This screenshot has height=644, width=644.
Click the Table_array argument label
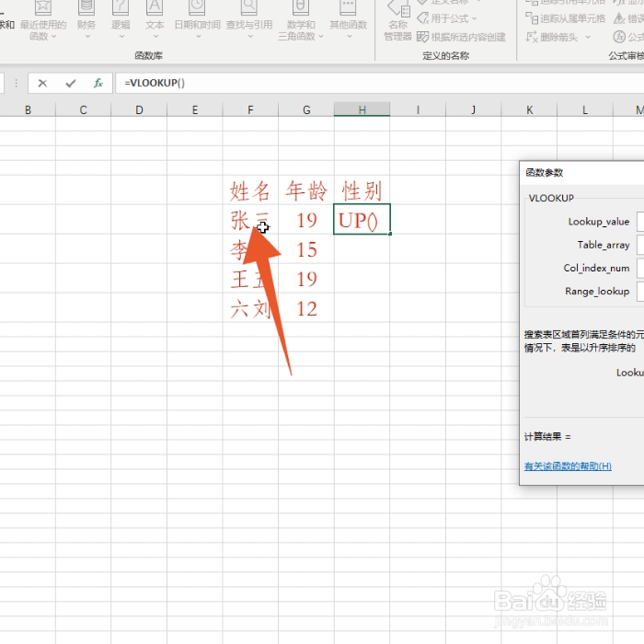point(604,246)
